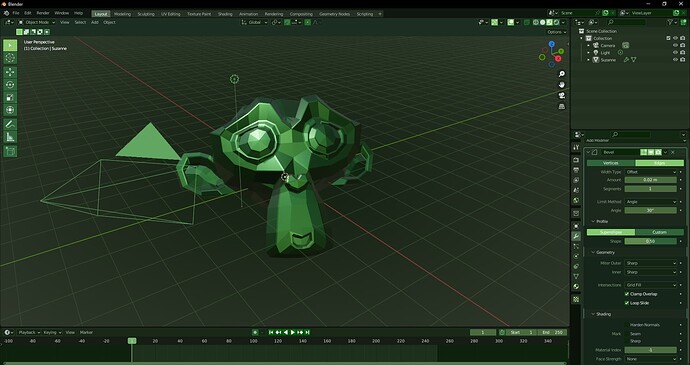Open the Limit Method Angle dropdown
The image size is (690, 365).
coord(650,202)
